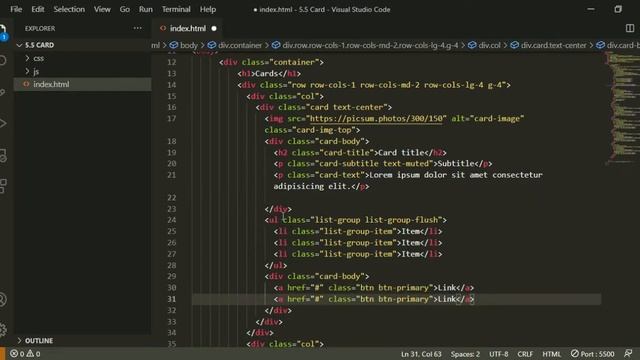Open the Accounts icon in activity bar
Viewport: 640px width, 360px height.
click(3, 300)
